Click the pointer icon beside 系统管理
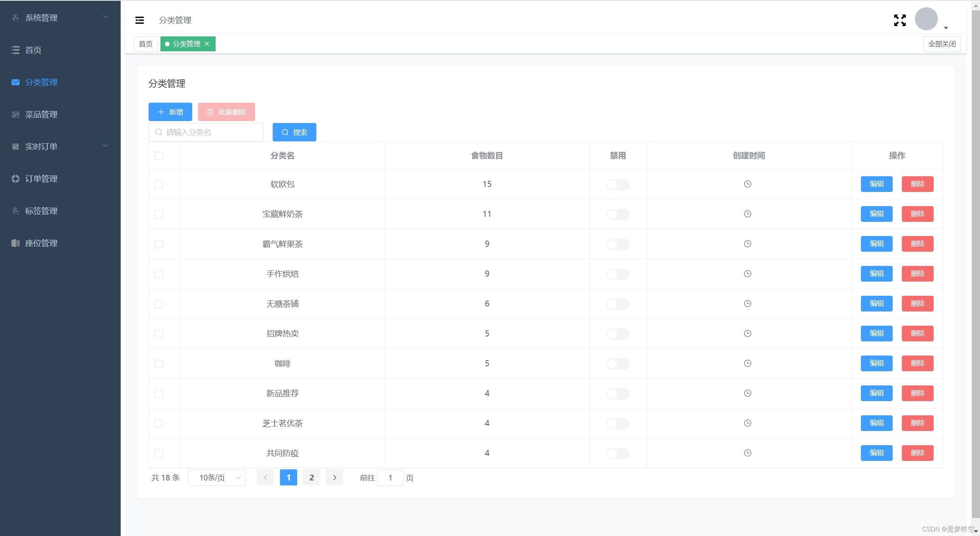The height and width of the screenshot is (536, 980). coord(15,18)
